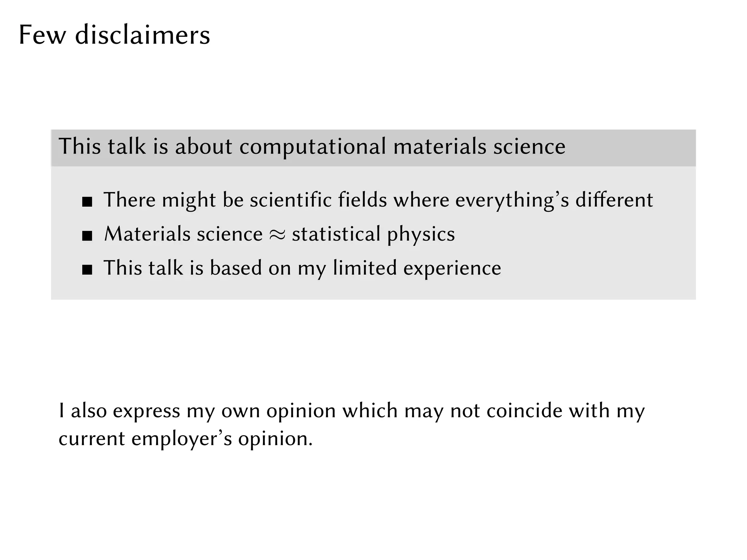Click the sentence starting "I also express my own opinion"
The height and width of the screenshot is (560, 747).
coord(352,425)
